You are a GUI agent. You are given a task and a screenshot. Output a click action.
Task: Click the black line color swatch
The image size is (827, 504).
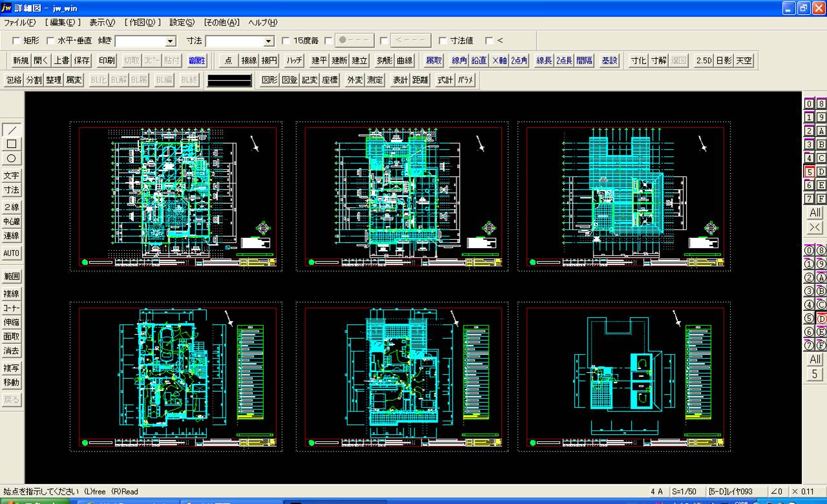coord(229,80)
